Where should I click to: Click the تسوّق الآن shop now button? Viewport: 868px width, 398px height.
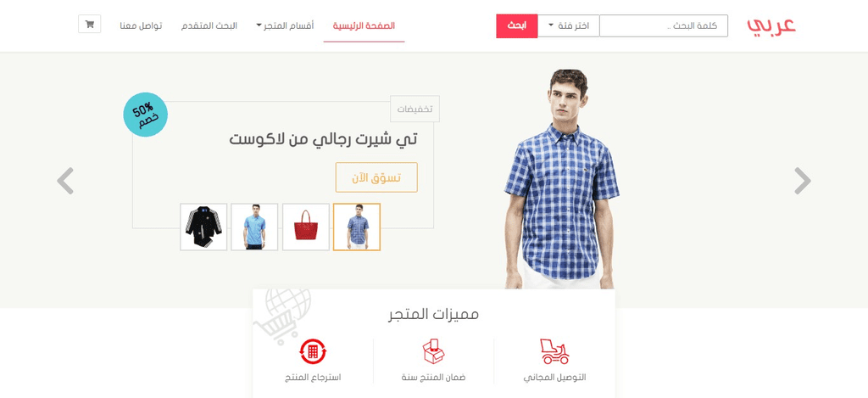pos(376,177)
